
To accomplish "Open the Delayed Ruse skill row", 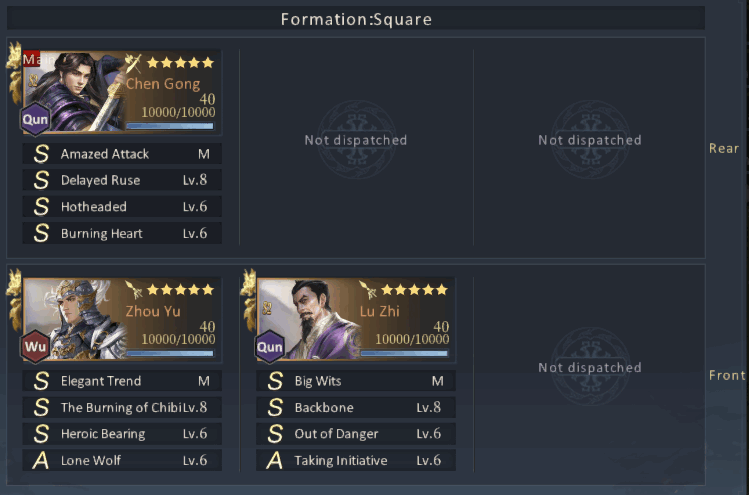I will [x=122, y=180].
